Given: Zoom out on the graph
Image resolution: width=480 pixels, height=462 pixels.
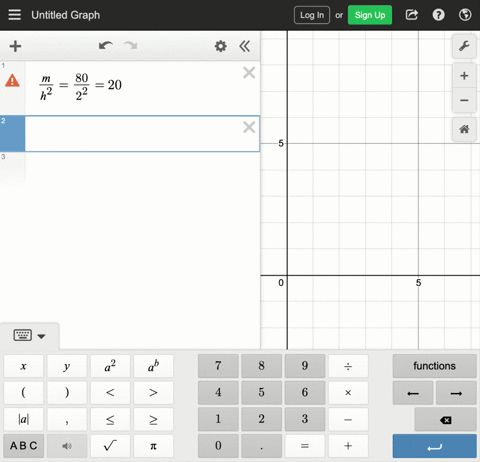Looking at the screenshot, I should click(x=464, y=100).
